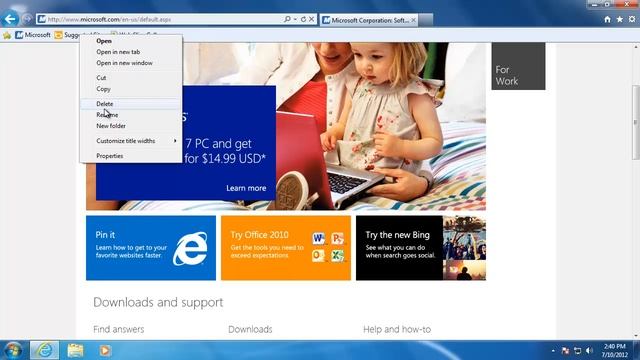Show hidden tray icons arrow

click(x=553, y=351)
